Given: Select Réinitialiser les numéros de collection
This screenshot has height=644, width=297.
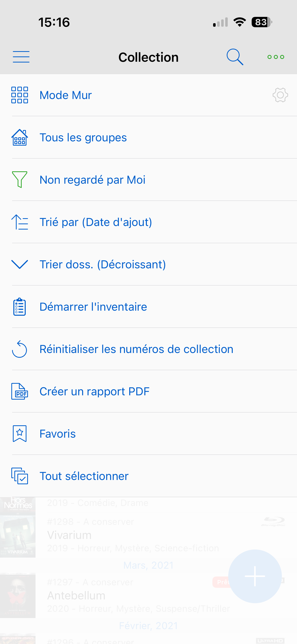Looking at the screenshot, I should [x=136, y=349].
